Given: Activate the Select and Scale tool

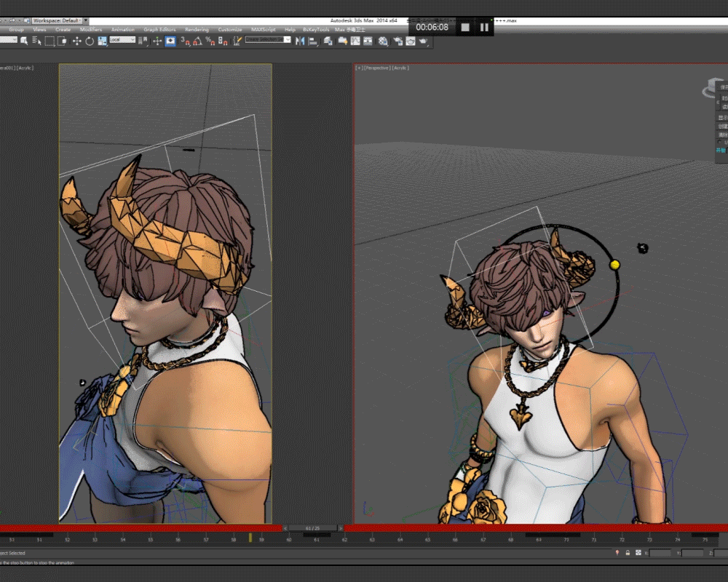Looking at the screenshot, I should point(102,41).
